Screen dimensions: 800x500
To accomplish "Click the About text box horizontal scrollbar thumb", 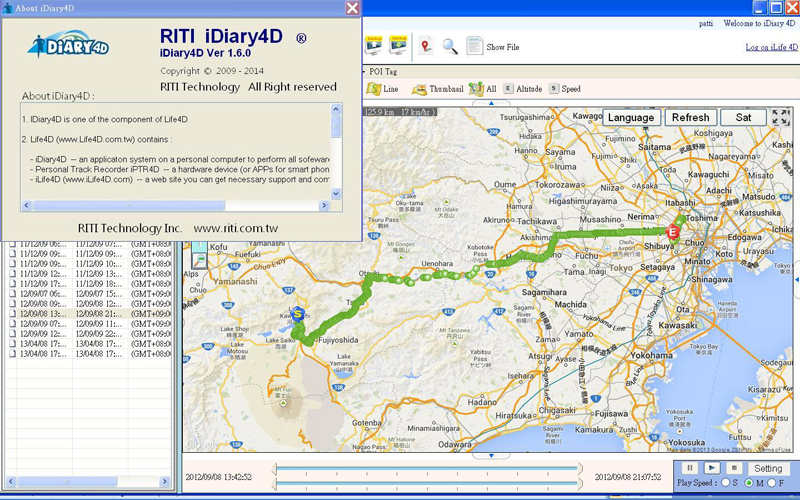I will (129, 205).
